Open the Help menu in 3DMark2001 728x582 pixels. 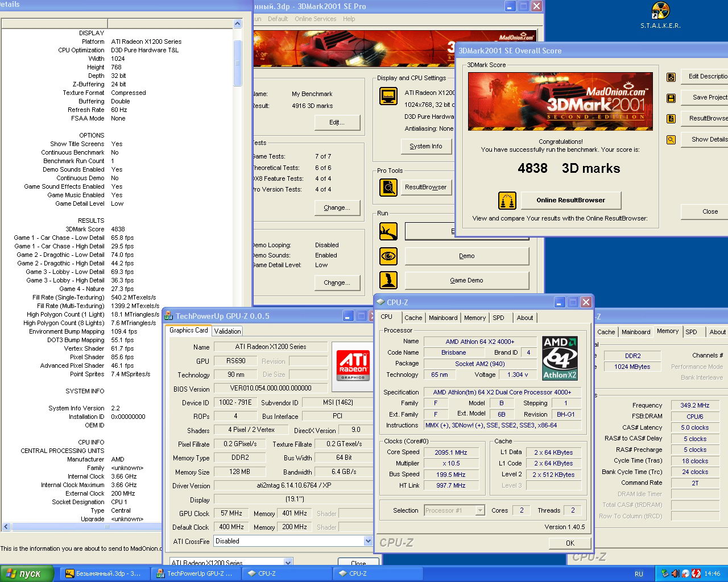click(349, 19)
